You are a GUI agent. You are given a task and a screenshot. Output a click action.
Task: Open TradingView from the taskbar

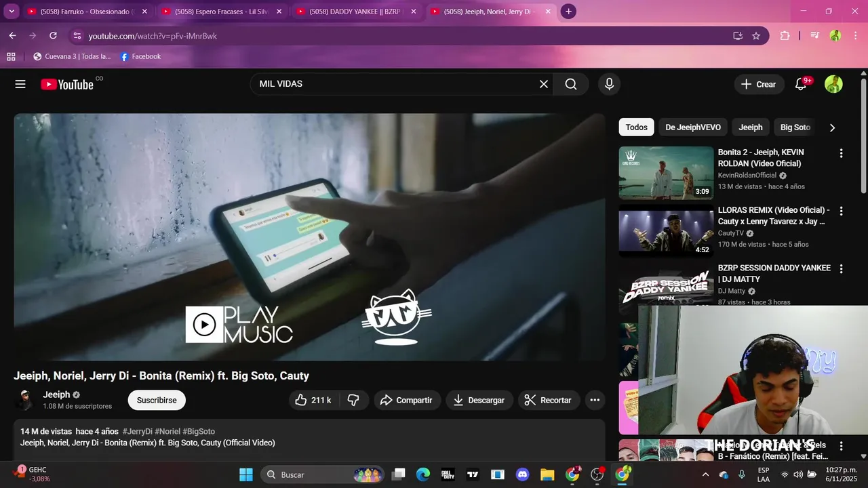(473, 474)
